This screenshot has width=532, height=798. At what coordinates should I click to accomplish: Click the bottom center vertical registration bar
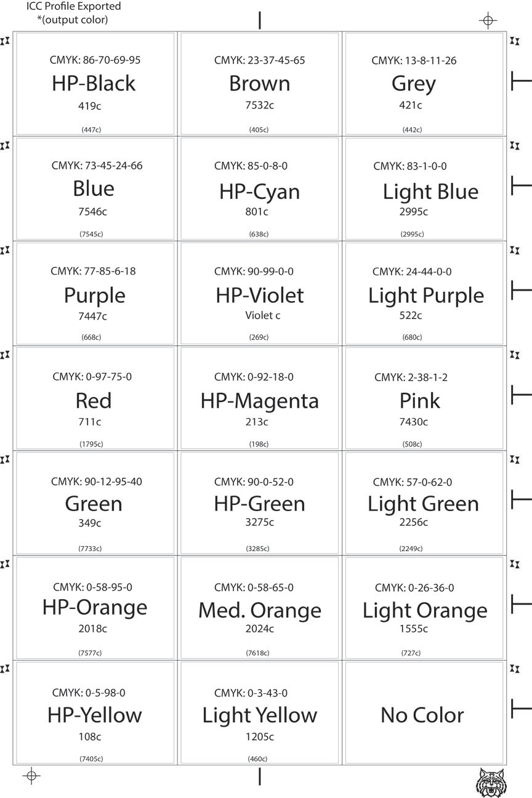pos(260,776)
